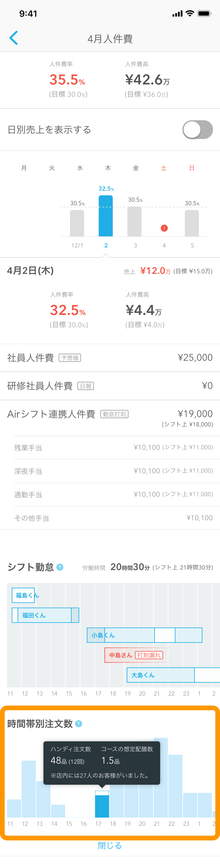Expand Airシフト連携人件費 row

coord(110,418)
